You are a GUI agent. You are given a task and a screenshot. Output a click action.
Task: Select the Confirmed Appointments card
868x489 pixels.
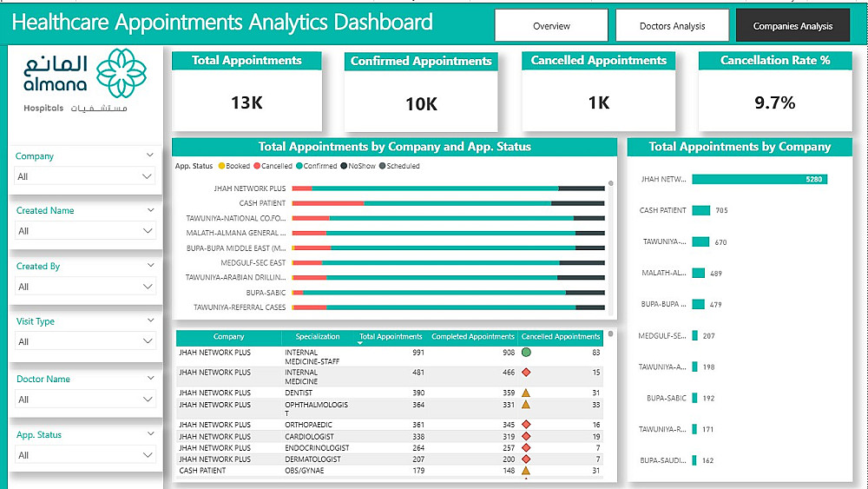tap(421, 92)
